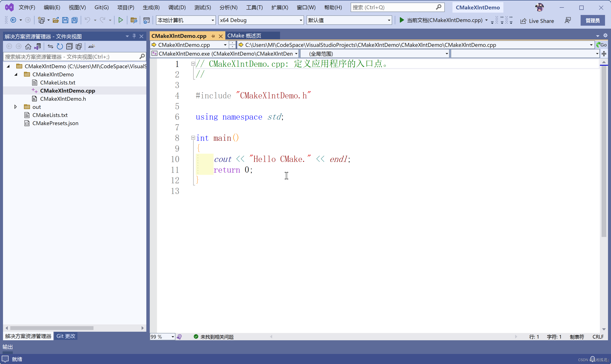Click the Undo arrow icon
611x364 pixels.
coord(87,20)
